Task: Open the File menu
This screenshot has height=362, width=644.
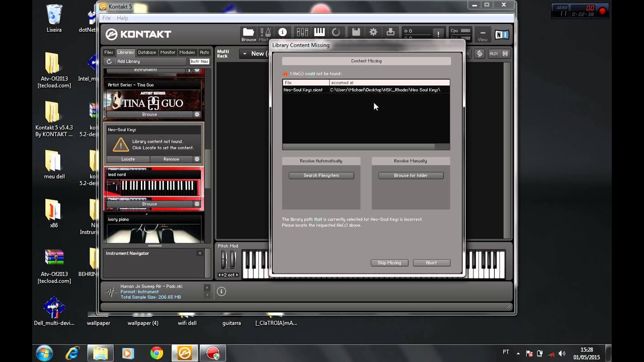Action: pyautogui.click(x=107, y=18)
